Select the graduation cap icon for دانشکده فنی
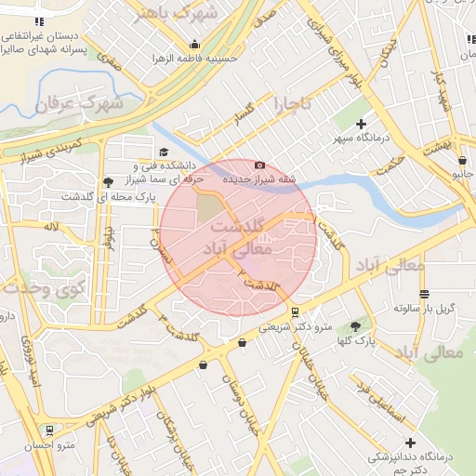 click(x=164, y=152)
